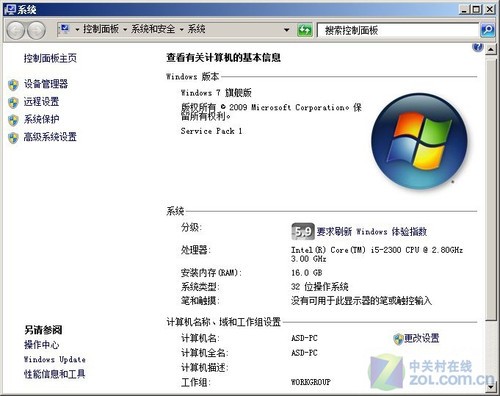Select 控制面板 breadcrumb item
This screenshot has width=500, height=396.
click(x=101, y=29)
